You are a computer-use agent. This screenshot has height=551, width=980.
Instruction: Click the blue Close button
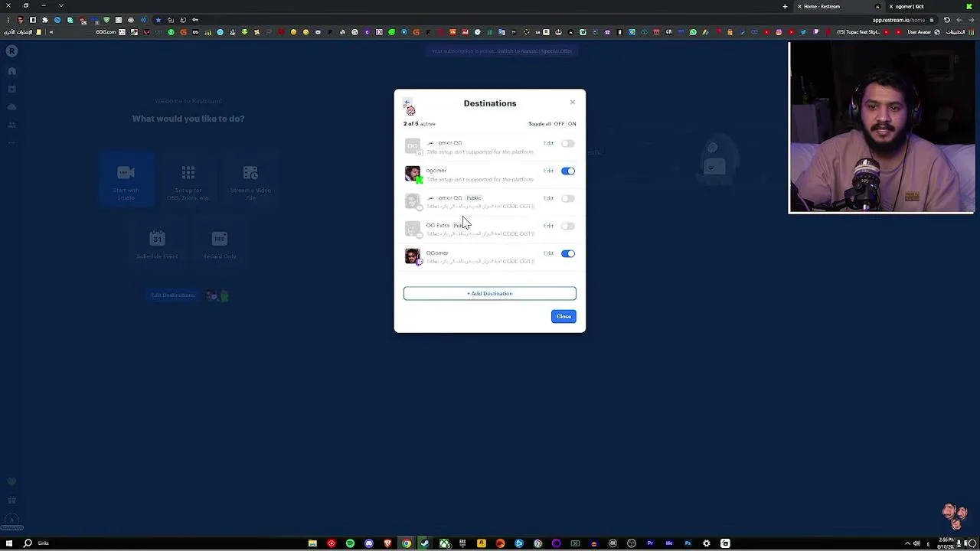[x=563, y=316]
